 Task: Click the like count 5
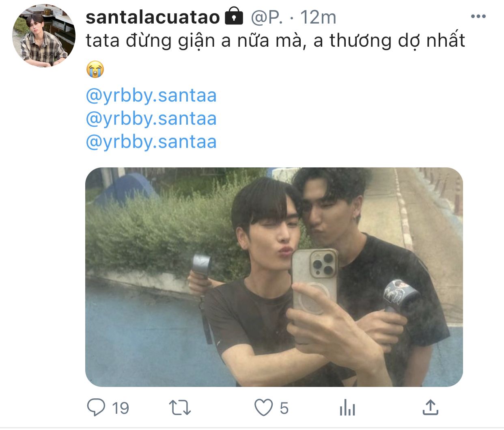click(x=284, y=408)
